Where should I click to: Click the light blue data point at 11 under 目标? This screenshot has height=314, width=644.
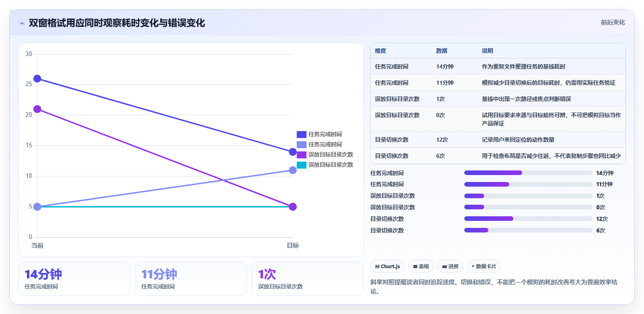pos(293,170)
